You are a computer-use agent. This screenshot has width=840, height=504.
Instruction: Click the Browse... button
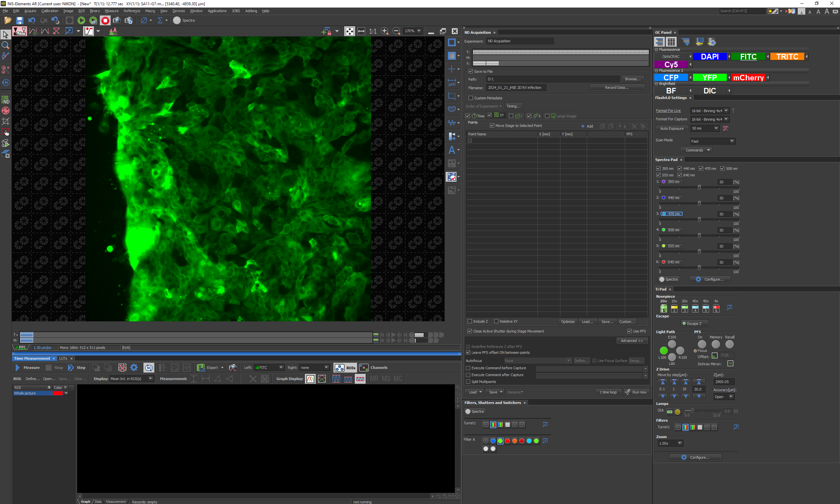tap(632, 79)
